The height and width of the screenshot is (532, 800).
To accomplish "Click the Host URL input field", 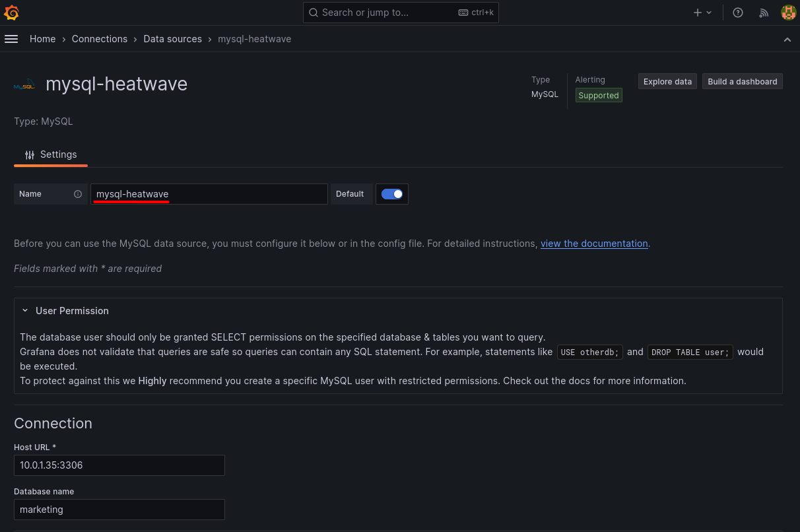I will (x=119, y=465).
